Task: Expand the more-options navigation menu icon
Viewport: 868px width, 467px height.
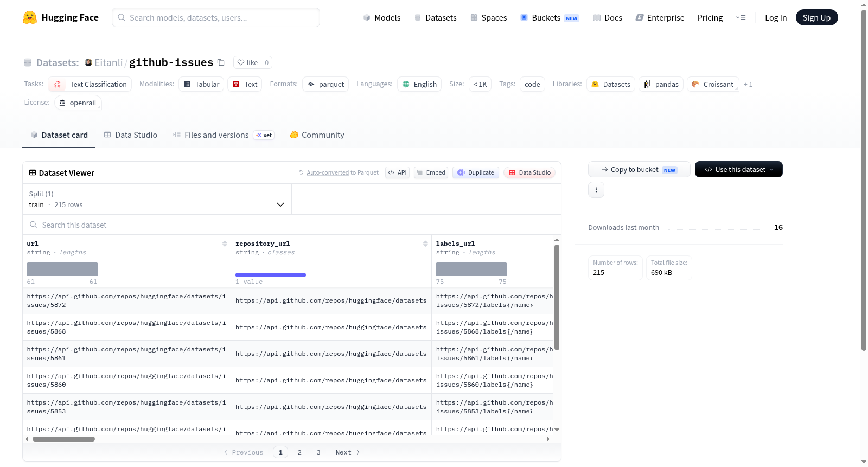Action: (x=741, y=18)
